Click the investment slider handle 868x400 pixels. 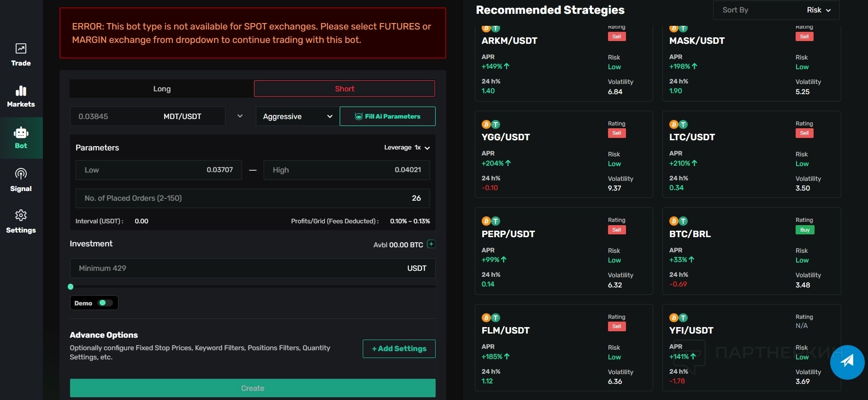coord(71,287)
